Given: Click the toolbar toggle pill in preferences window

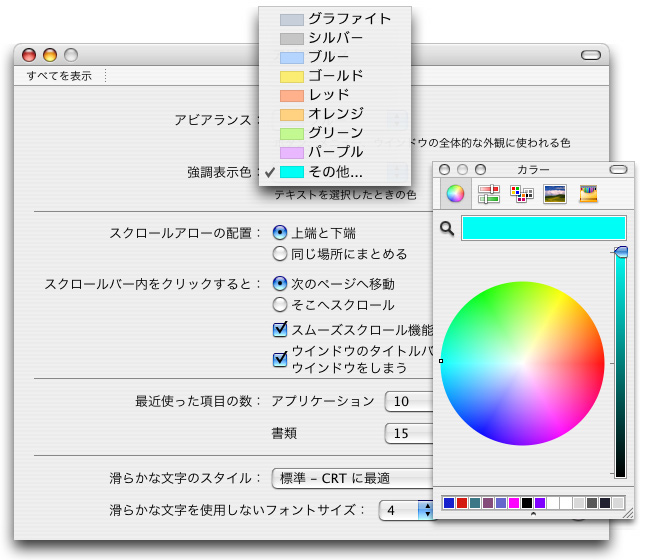Looking at the screenshot, I should click(591, 55).
